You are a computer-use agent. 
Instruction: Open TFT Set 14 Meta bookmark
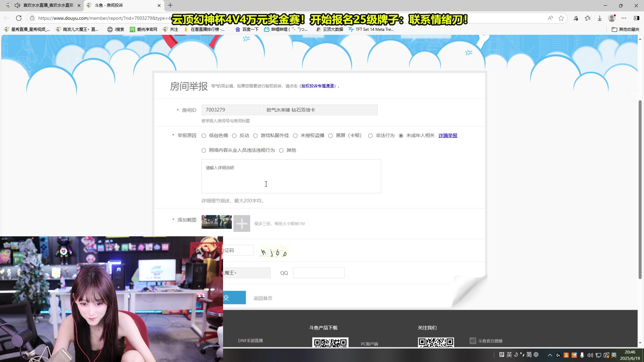[x=371, y=29]
